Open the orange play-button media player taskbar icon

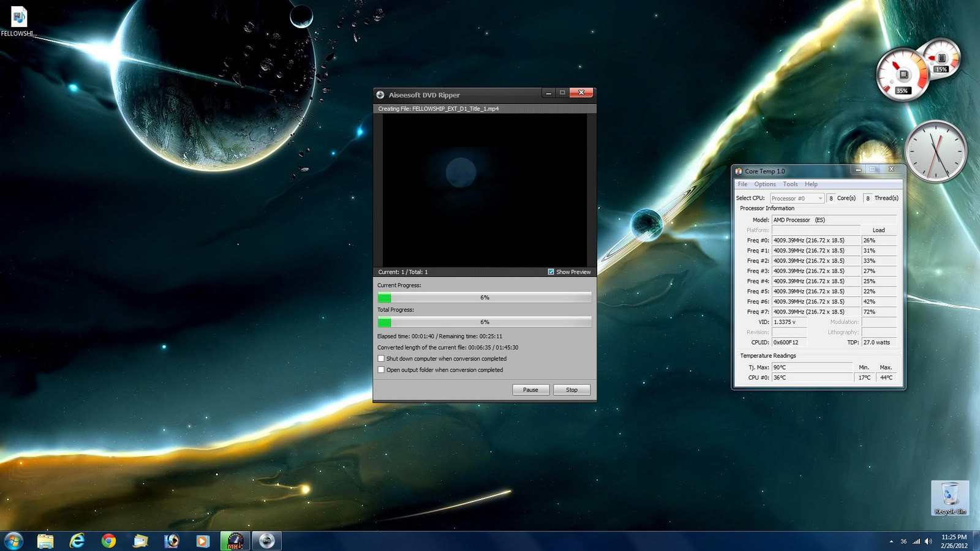pyautogui.click(x=203, y=541)
